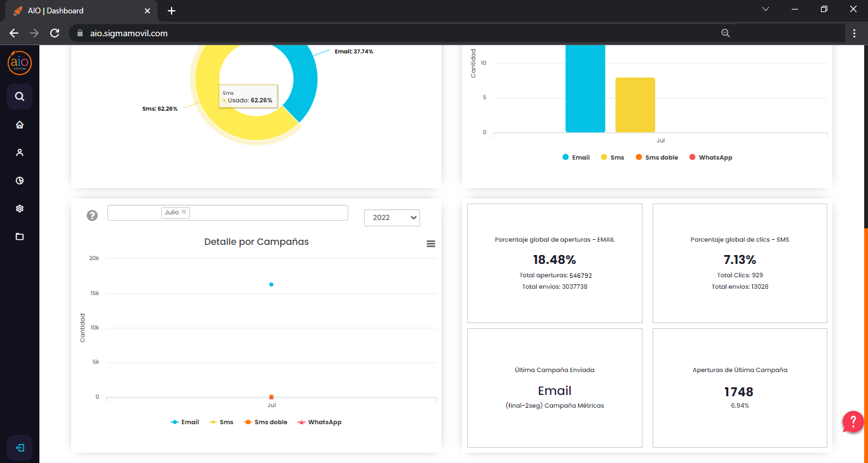Open a new browser tab with the plus button
The image size is (868, 463).
pyautogui.click(x=171, y=10)
